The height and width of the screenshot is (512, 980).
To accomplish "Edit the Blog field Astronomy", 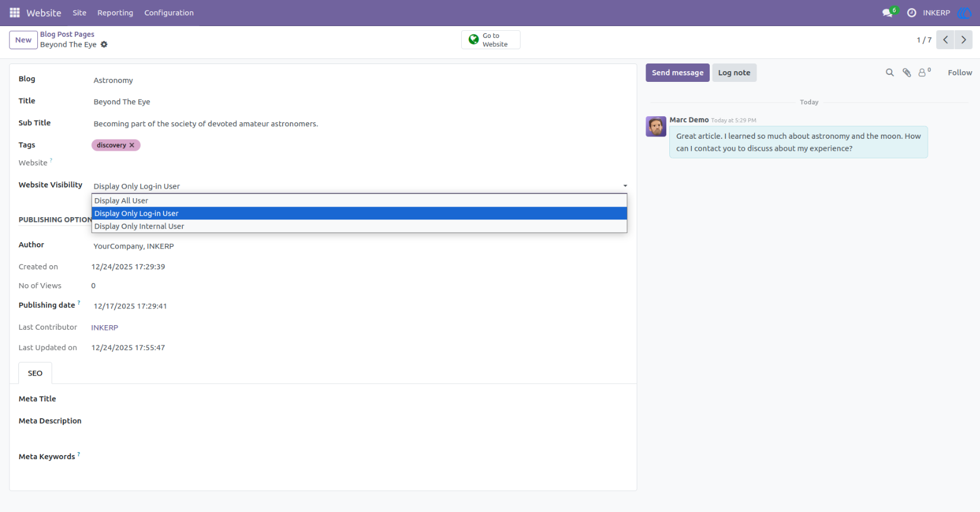I will (x=359, y=80).
